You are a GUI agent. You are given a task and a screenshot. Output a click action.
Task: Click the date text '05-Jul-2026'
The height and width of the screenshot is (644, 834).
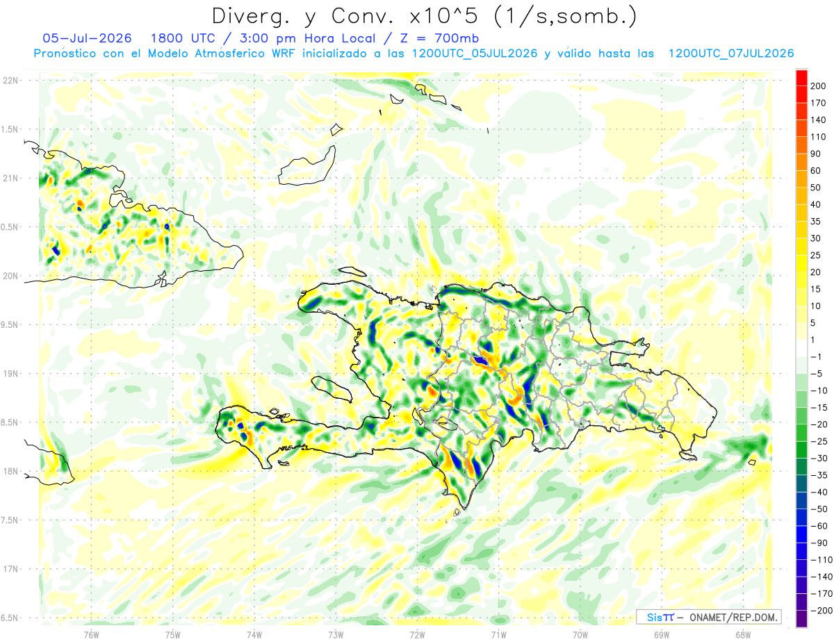point(86,38)
